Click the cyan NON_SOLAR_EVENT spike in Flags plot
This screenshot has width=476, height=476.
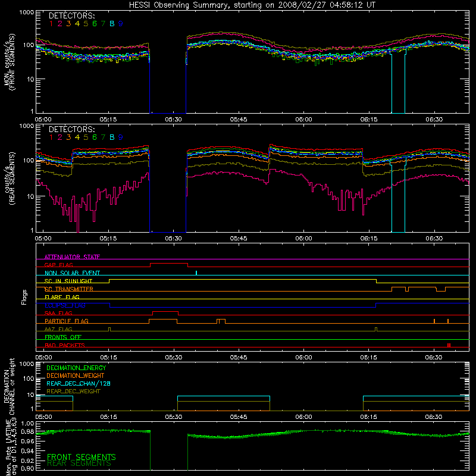[x=196, y=273]
